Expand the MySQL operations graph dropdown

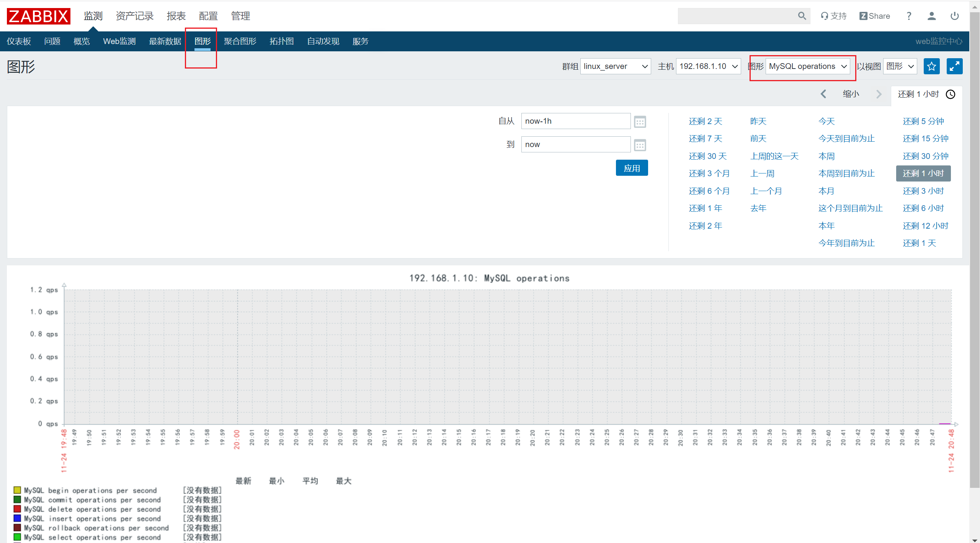click(x=808, y=66)
